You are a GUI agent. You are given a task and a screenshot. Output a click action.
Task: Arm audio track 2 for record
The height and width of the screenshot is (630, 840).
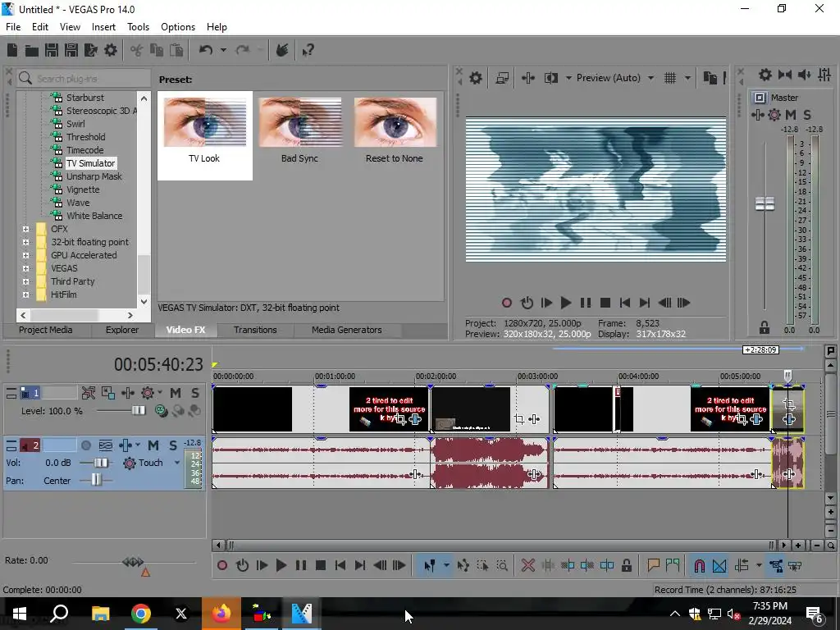[x=85, y=445]
